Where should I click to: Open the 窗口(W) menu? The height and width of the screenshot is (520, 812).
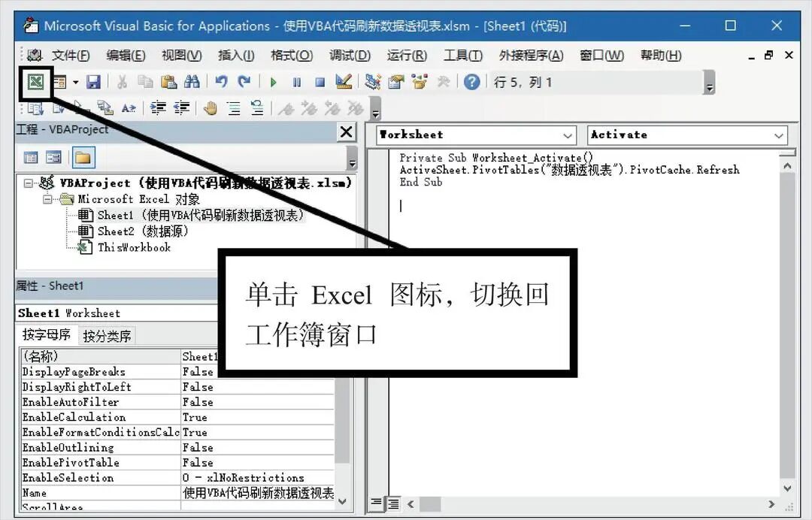coord(602,56)
